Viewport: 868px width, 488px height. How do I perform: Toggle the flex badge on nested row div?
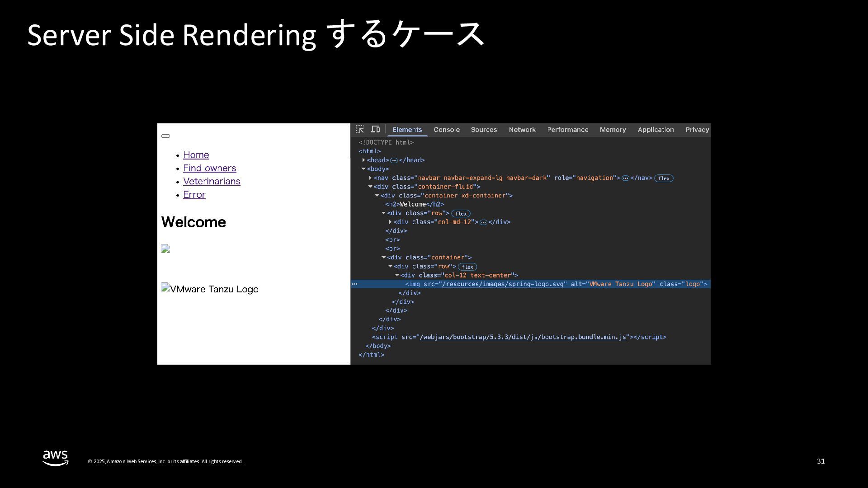[467, 267]
